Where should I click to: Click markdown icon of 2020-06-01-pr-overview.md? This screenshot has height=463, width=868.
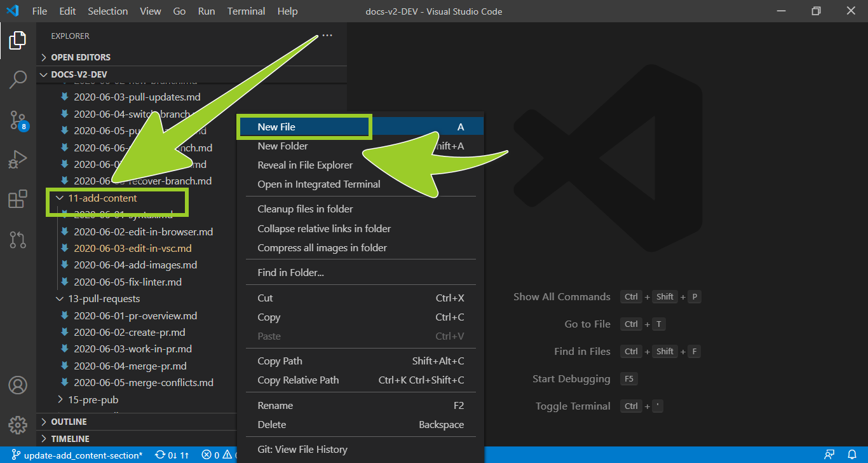click(x=64, y=315)
